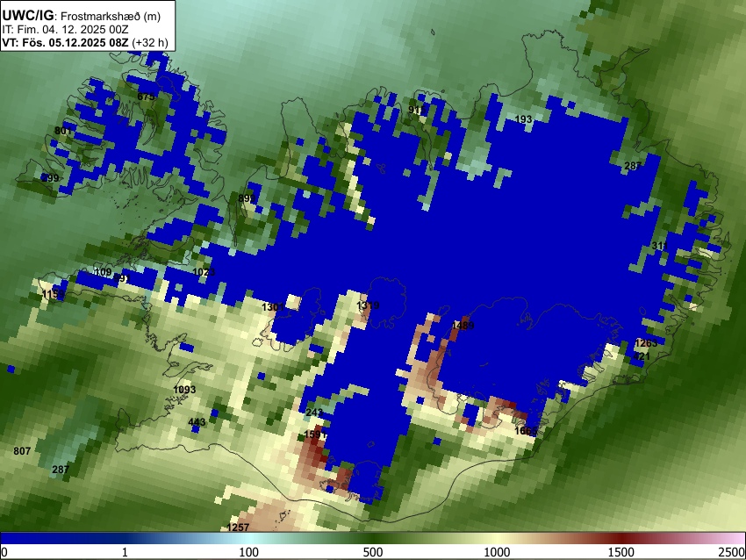Click the 1319 map value
The image size is (746, 560).
(x=368, y=305)
